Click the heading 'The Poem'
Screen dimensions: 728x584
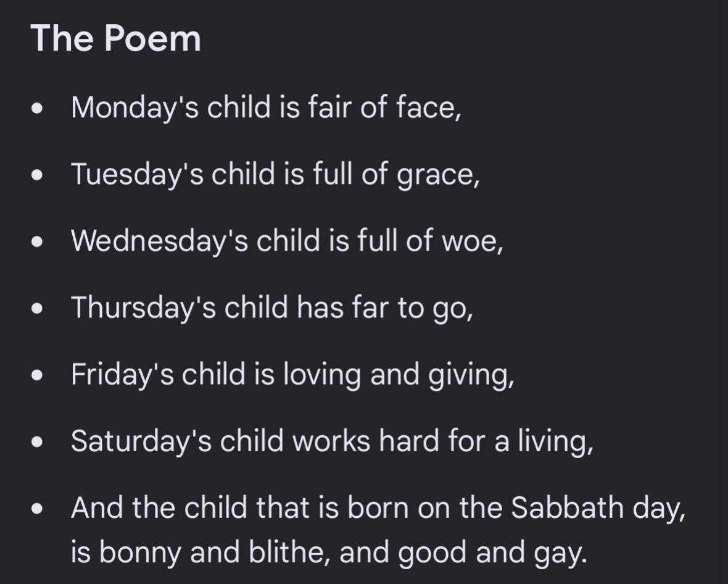(115, 38)
